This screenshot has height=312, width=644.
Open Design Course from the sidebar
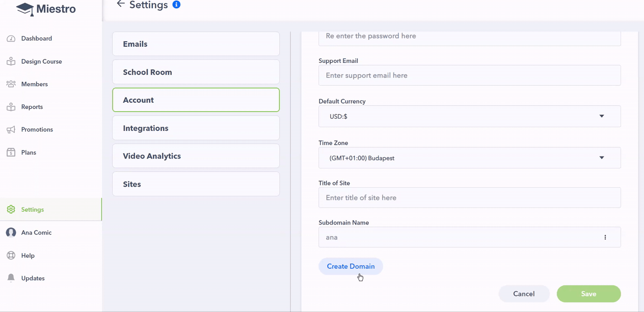pos(42,62)
